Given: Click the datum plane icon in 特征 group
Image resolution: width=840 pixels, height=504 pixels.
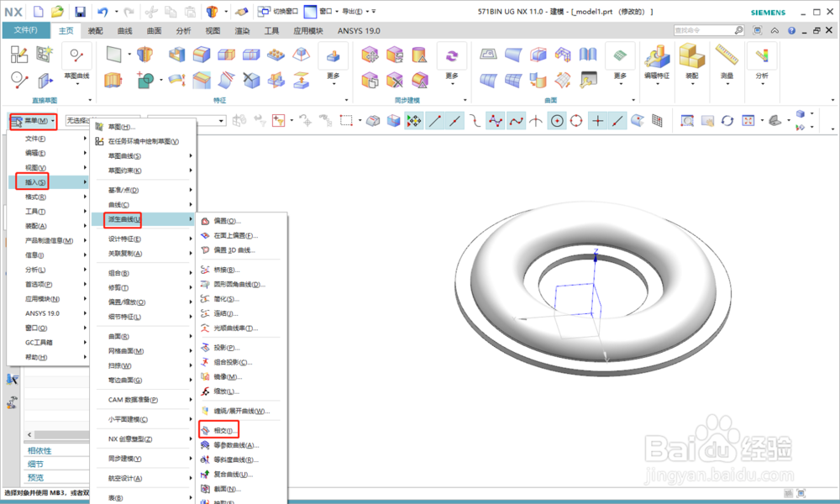Looking at the screenshot, I should click(x=114, y=54).
